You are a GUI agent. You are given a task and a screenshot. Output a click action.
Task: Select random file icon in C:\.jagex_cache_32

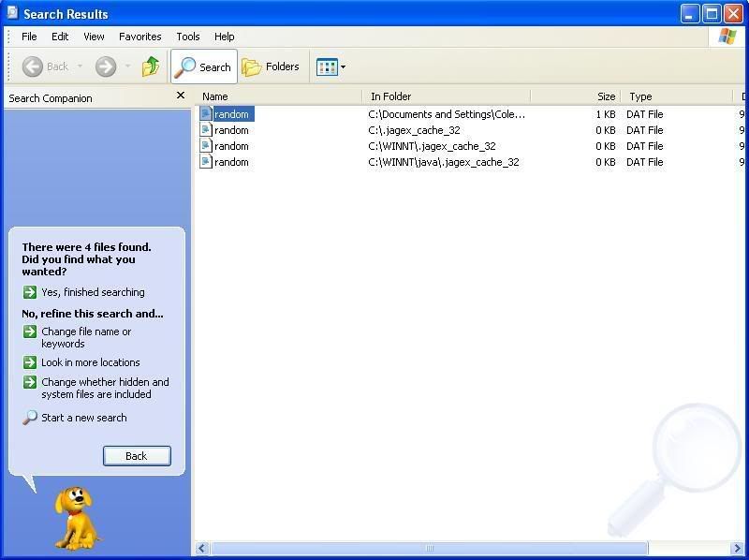[x=206, y=130]
